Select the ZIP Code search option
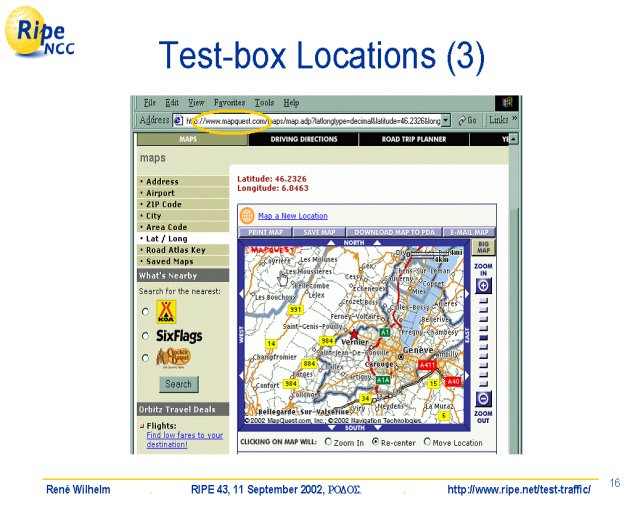The image size is (640, 512). click(183, 205)
